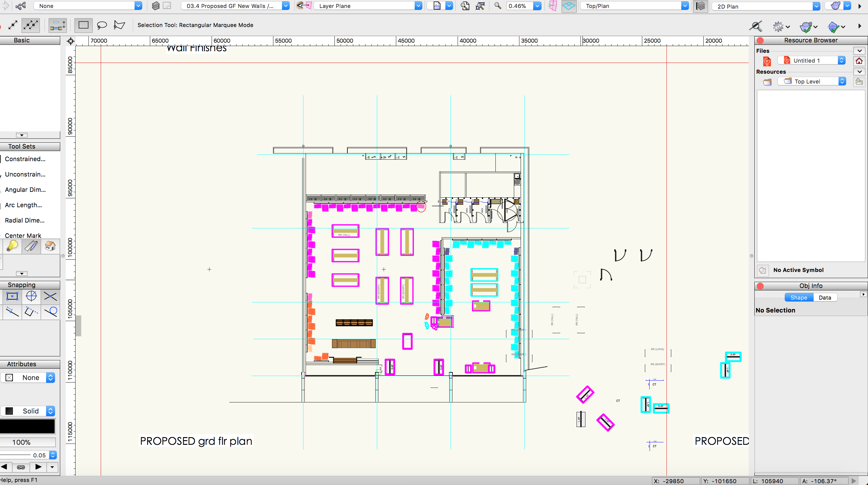Click the home icon in Resource Browser

pyautogui.click(x=859, y=61)
